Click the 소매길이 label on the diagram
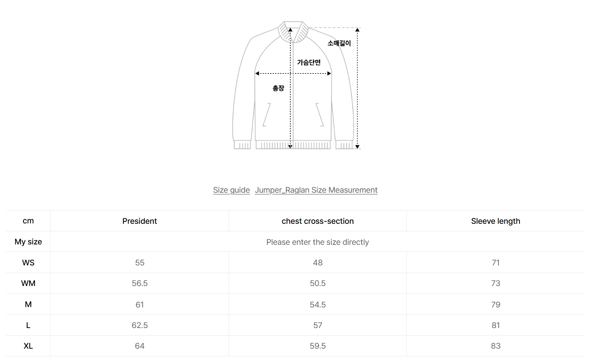Image resolution: width=593 pixels, height=364 pixels. pyautogui.click(x=339, y=43)
